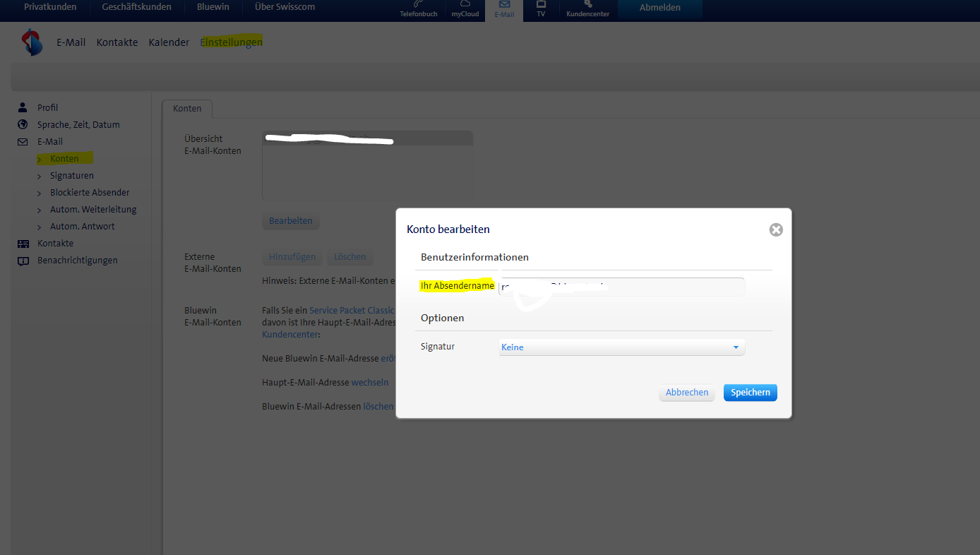Expand Blockierte Absender entry
The width and height of the screenshot is (980, 555).
point(89,193)
